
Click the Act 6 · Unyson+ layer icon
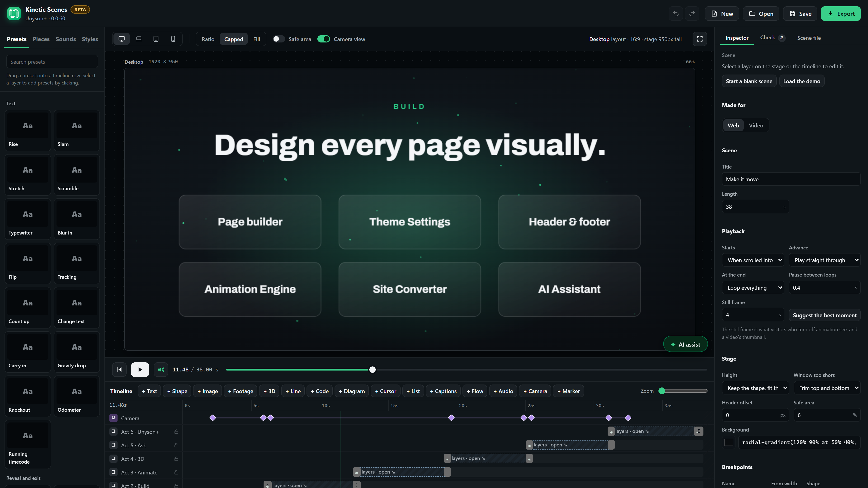(113, 432)
